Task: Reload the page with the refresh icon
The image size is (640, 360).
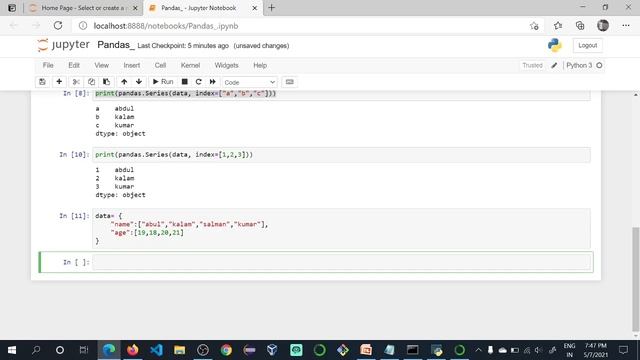Action: click(58, 26)
